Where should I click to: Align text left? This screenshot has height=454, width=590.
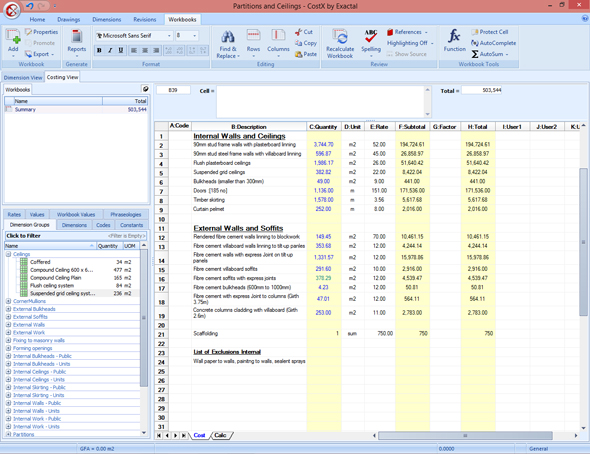tap(134, 50)
